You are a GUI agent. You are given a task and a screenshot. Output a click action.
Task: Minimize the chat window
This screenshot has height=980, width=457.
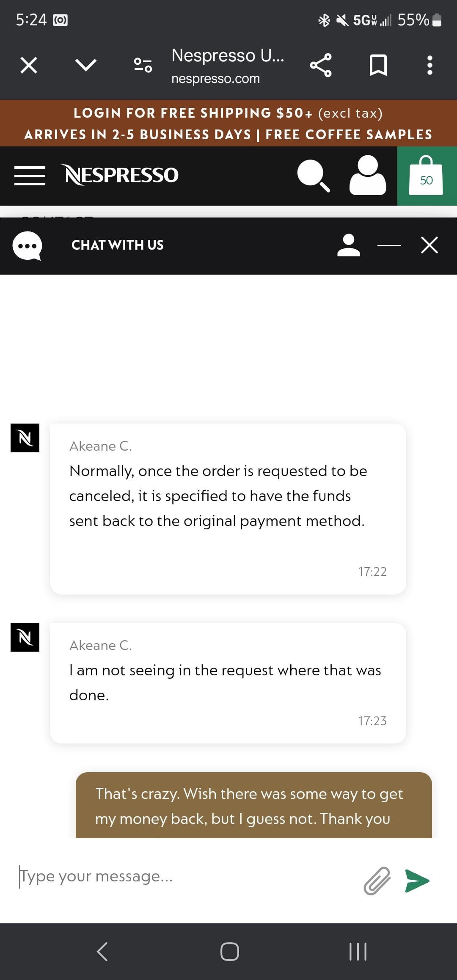point(389,245)
